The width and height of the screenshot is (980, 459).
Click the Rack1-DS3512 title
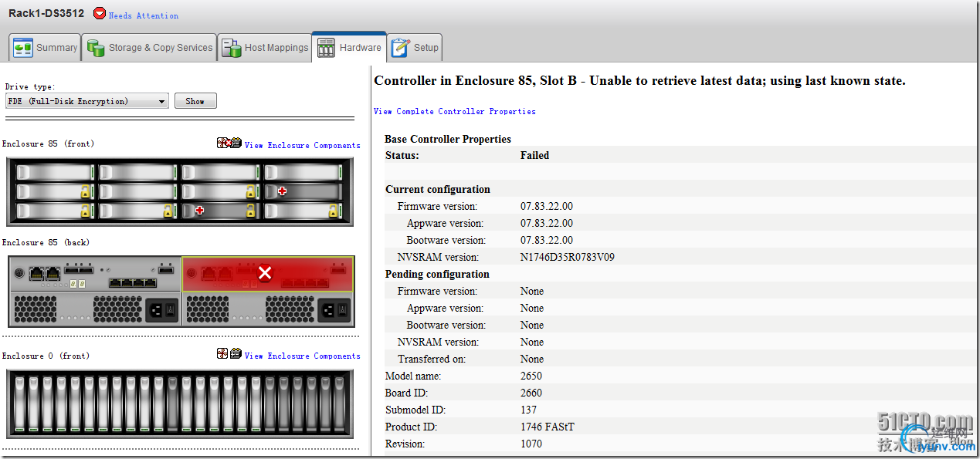tap(46, 14)
